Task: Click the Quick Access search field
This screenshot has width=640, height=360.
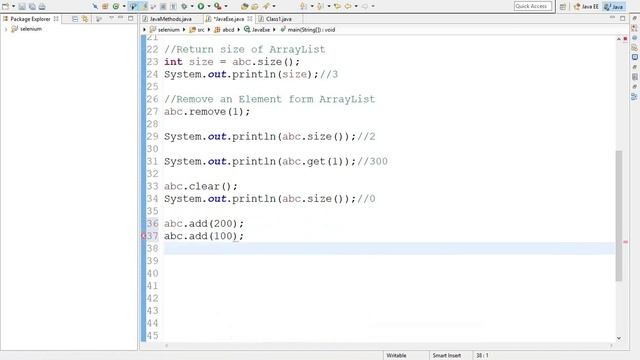Action: point(533,6)
